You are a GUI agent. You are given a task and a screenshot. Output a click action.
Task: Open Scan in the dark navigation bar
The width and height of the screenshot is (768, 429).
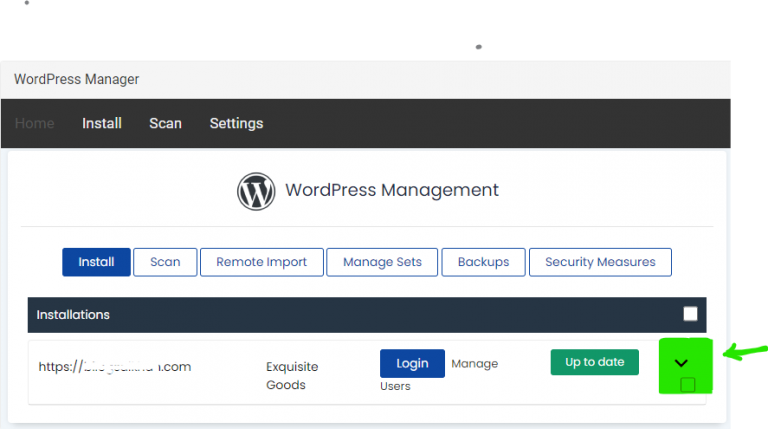[165, 123]
